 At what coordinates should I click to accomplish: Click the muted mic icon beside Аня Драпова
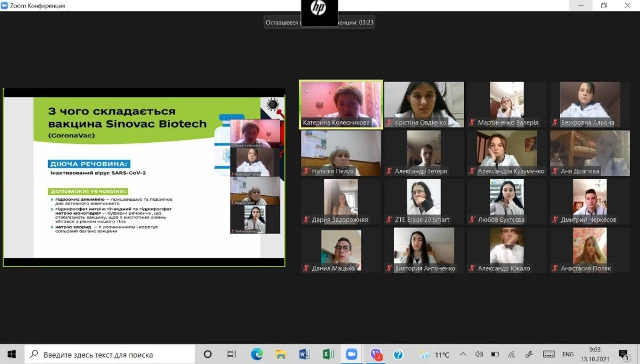tap(555, 171)
